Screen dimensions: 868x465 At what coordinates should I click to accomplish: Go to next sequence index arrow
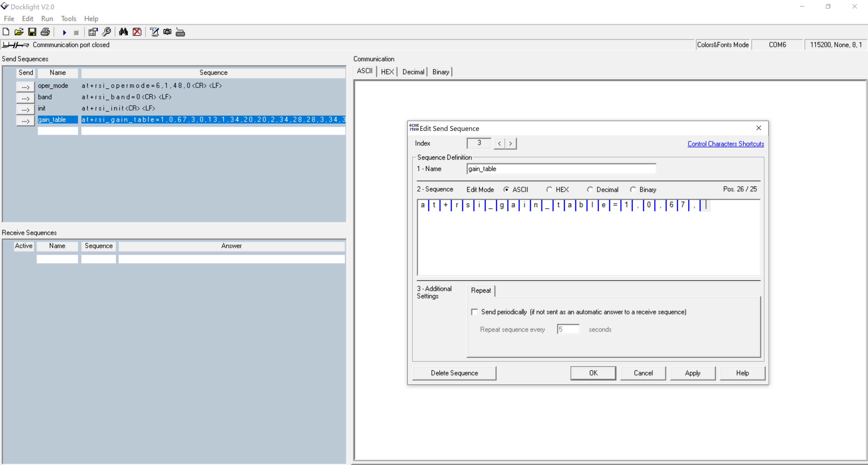(x=510, y=144)
